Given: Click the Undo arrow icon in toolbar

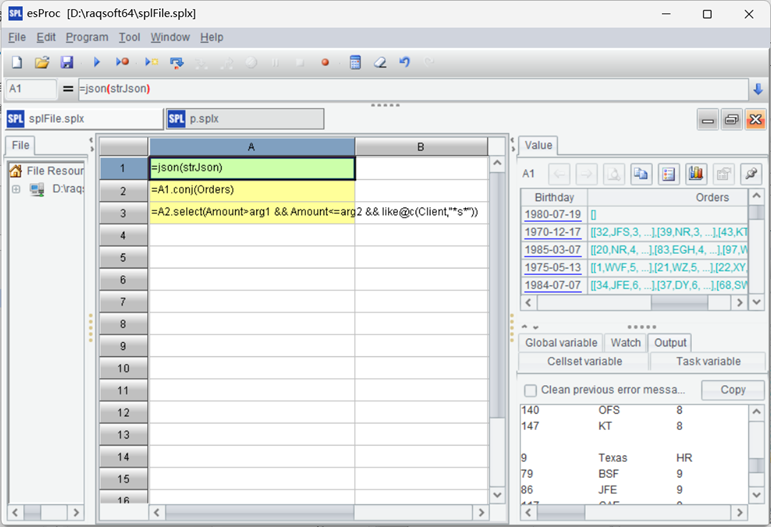Looking at the screenshot, I should click(404, 62).
